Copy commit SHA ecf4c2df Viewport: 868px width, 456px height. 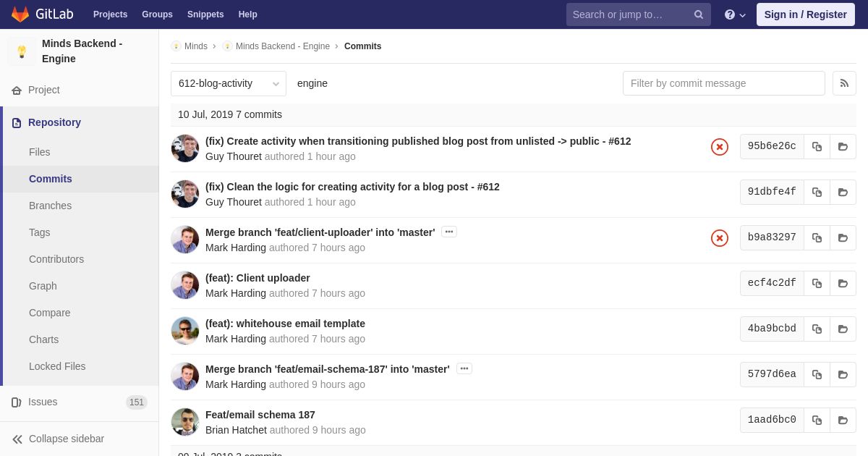pos(817,283)
